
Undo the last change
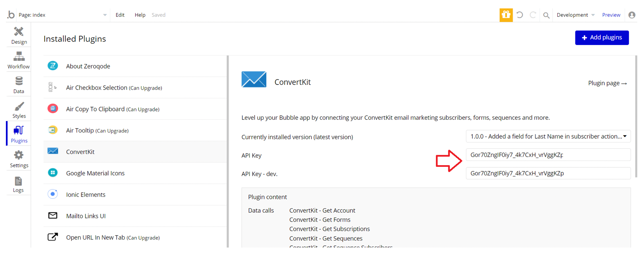coord(519,15)
